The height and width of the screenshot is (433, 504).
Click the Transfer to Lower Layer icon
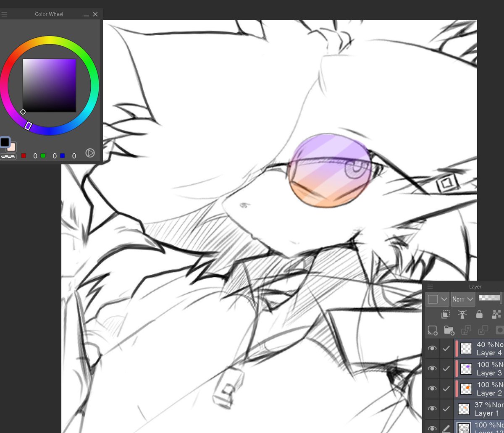click(x=466, y=330)
